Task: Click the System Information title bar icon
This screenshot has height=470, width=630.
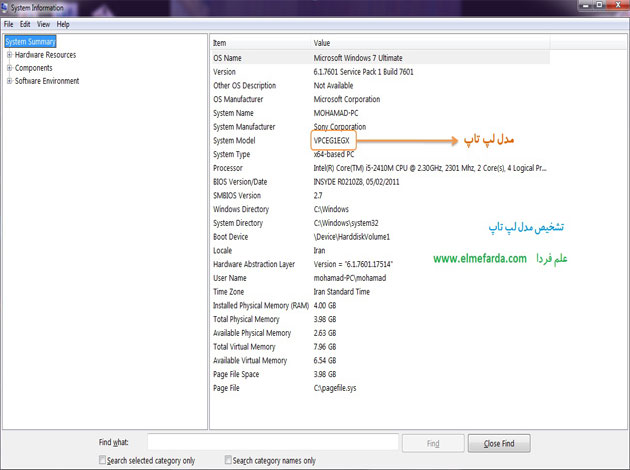Action: click(6, 8)
